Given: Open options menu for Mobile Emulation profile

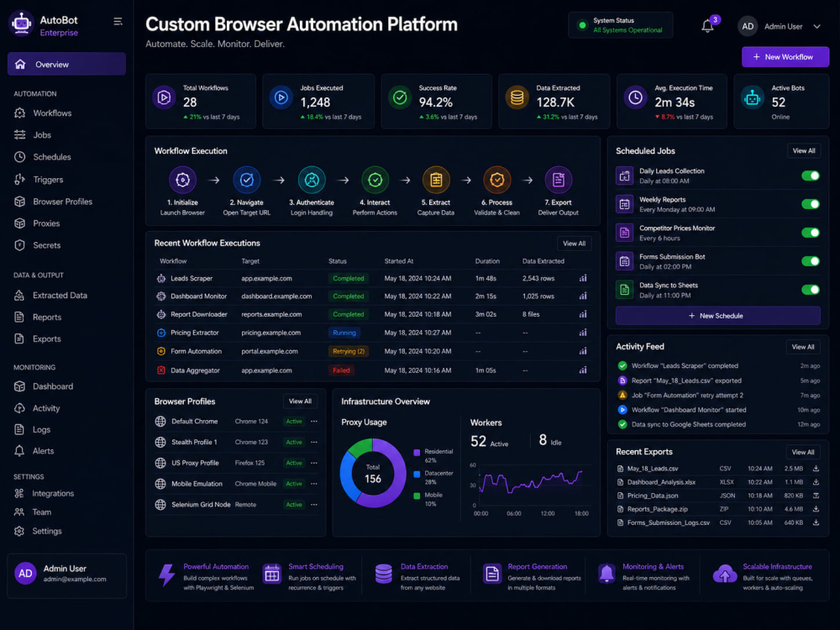Looking at the screenshot, I should pyautogui.click(x=314, y=484).
